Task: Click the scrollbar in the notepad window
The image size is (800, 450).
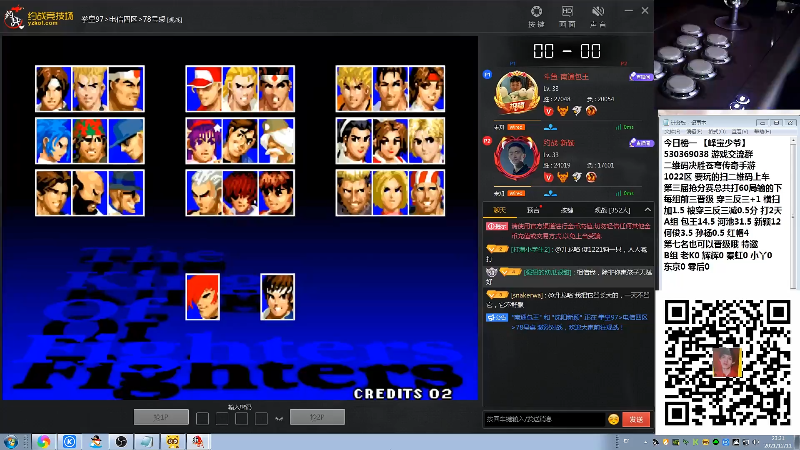Action: (x=793, y=211)
